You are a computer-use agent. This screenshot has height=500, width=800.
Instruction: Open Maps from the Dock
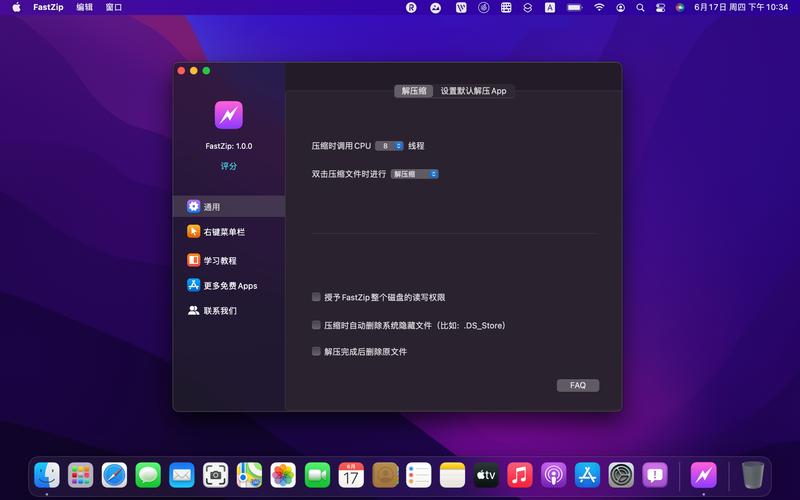coord(249,475)
